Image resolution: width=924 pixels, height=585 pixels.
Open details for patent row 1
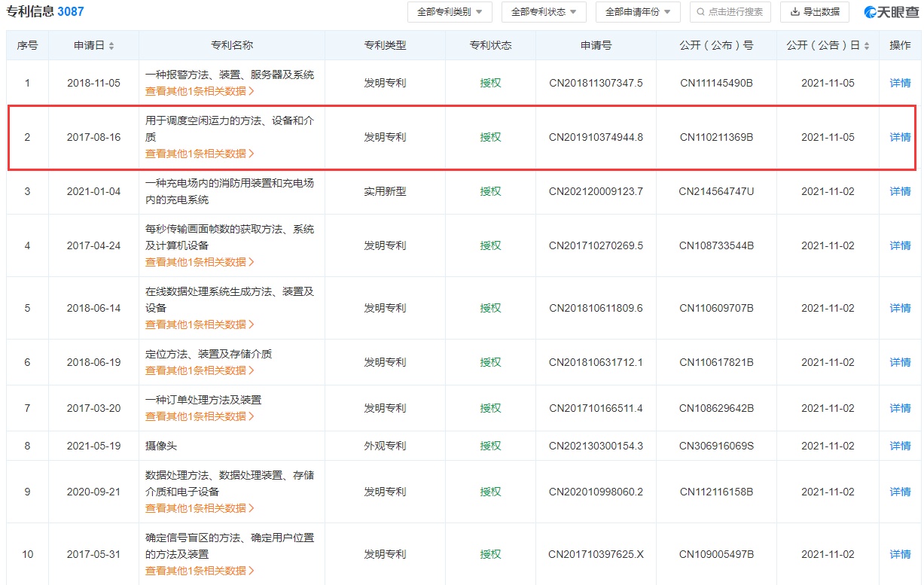pos(900,83)
